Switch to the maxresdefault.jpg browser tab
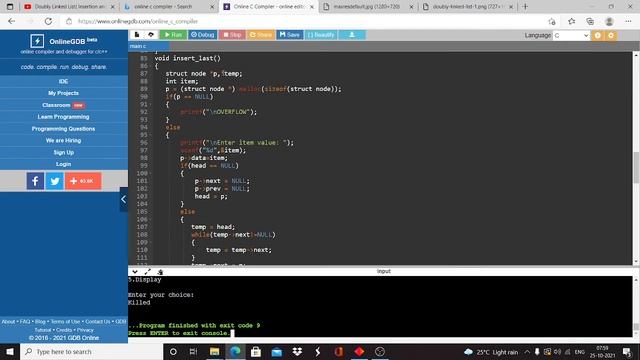 point(368,7)
